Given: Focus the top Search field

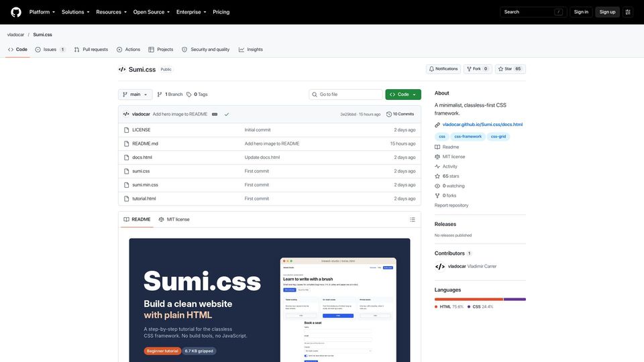Looking at the screenshot, I should pyautogui.click(x=533, y=12).
